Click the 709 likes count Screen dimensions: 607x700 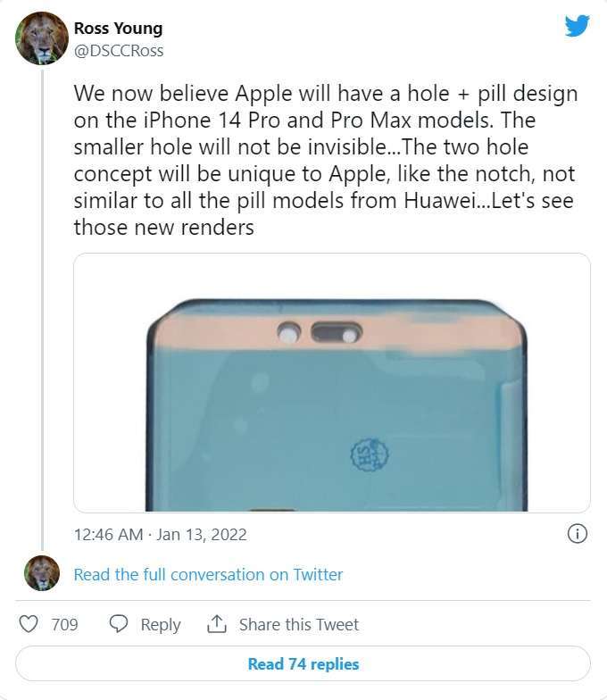pyautogui.click(x=64, y=625)
